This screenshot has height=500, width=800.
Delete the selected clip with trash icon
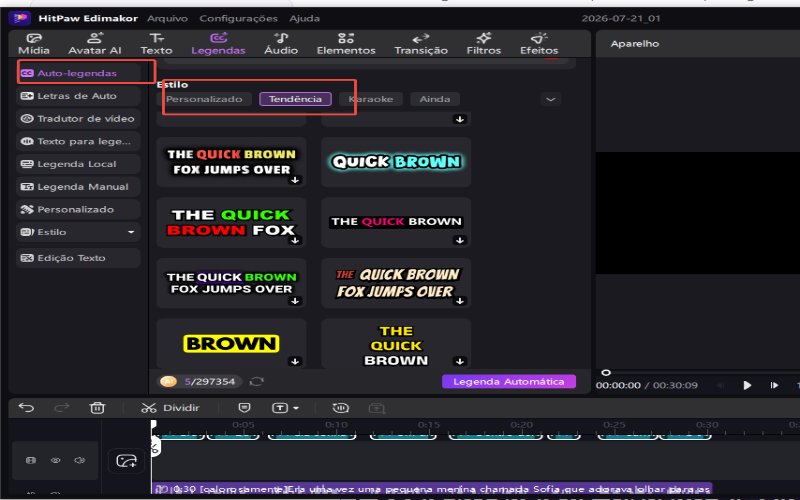(97, 408)
